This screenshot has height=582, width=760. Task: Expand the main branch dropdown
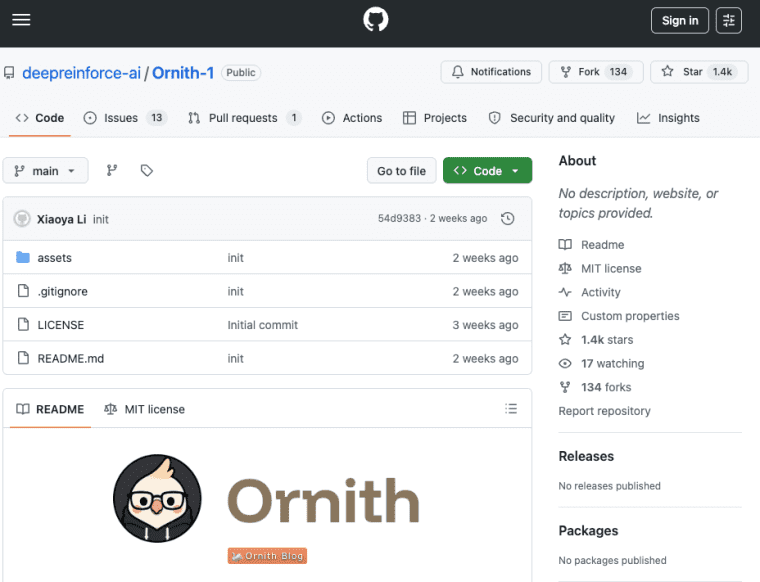(45, 171)
